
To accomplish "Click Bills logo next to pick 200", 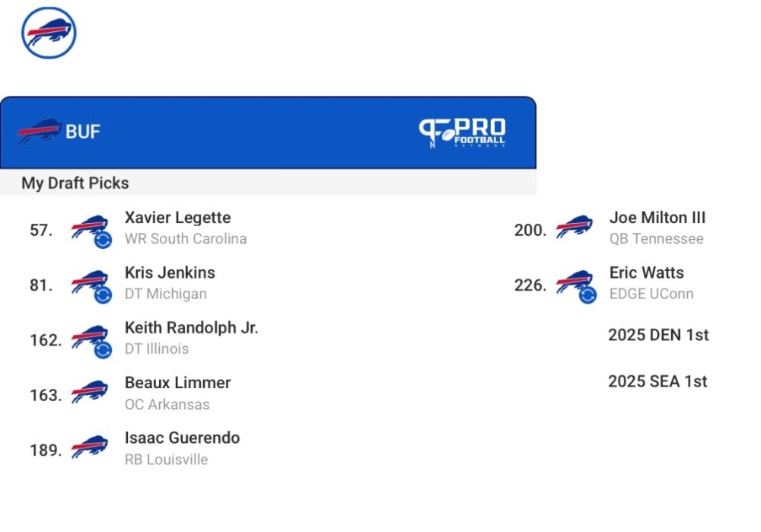I will point(574,227).
